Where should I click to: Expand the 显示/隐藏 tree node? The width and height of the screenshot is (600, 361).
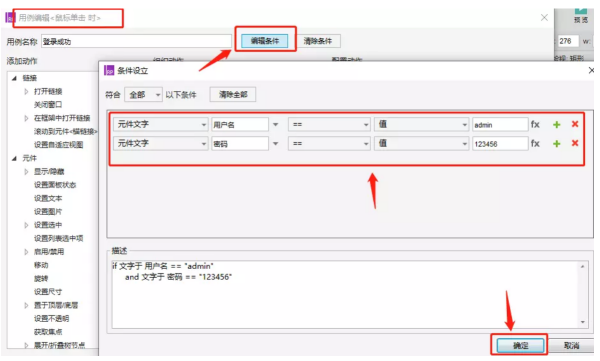point(26,172)
